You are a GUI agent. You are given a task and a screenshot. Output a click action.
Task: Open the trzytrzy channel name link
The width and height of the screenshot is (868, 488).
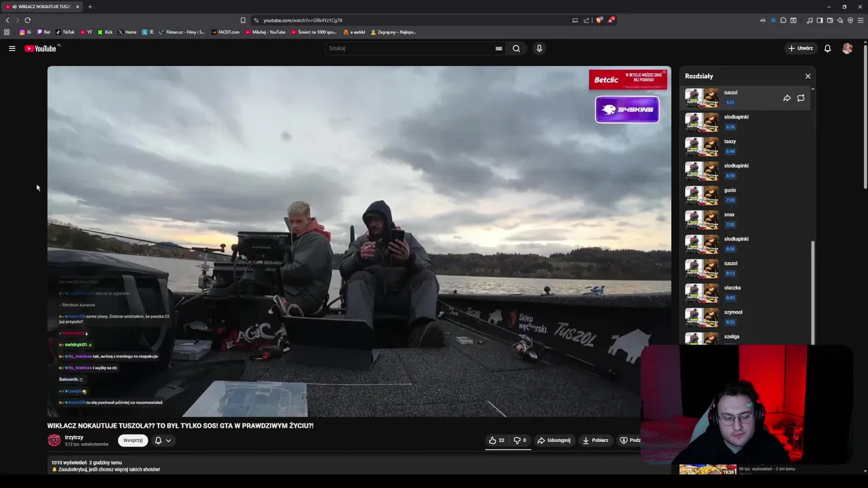[x=74, y=437]
